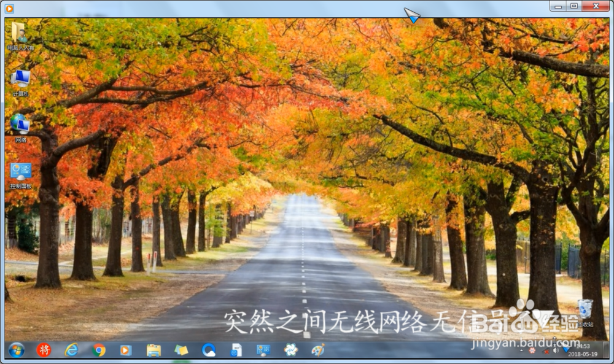Launch Paint palette icon in taskbar
Image resolution: width=614 pixels, height=364 pixels.
tap(318, 350)
